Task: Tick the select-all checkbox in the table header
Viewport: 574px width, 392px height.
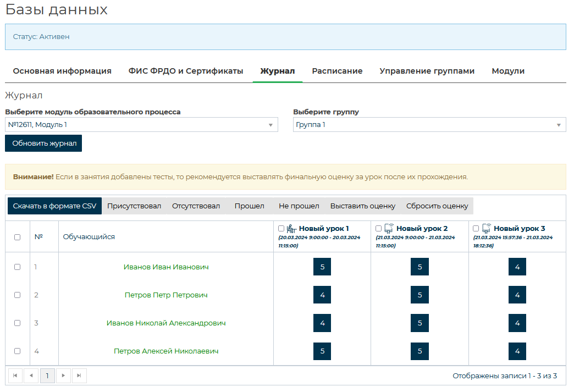Action: [17, 237]
